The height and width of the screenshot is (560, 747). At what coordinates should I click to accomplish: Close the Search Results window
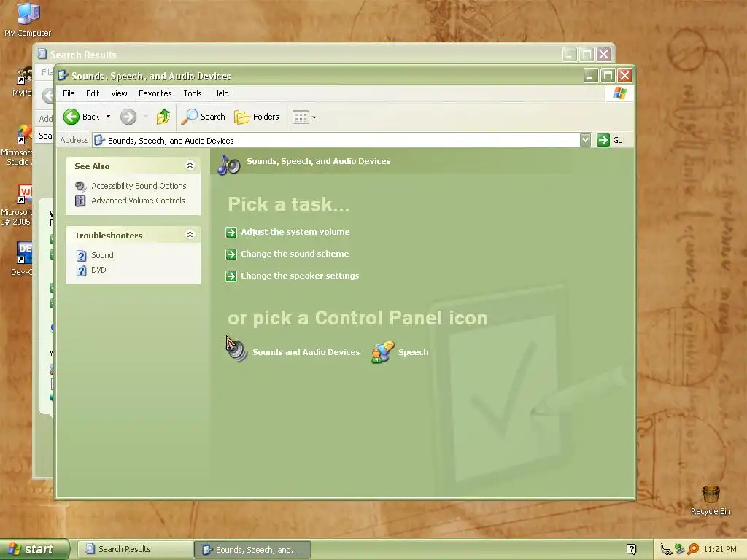click(x=603, y=54)
